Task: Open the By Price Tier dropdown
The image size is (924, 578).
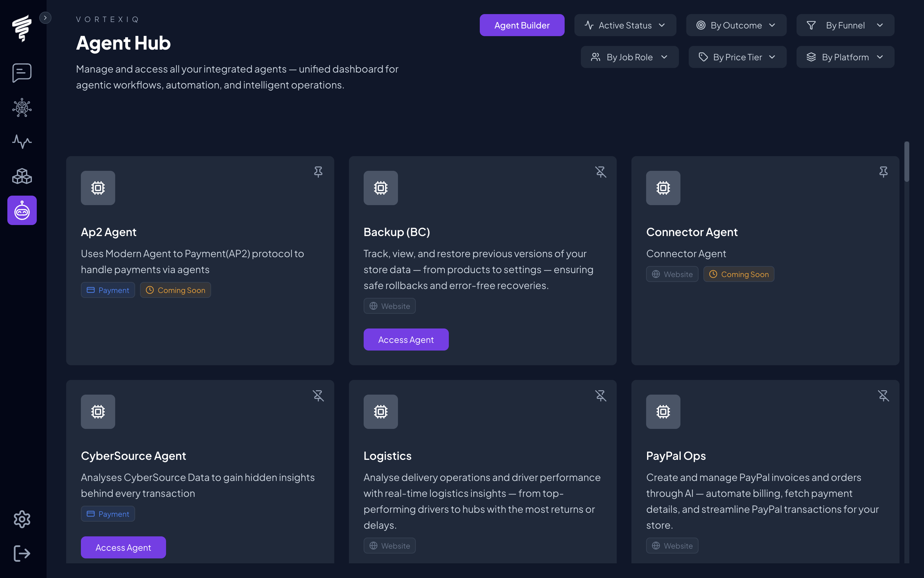Action: coord(737,57)
